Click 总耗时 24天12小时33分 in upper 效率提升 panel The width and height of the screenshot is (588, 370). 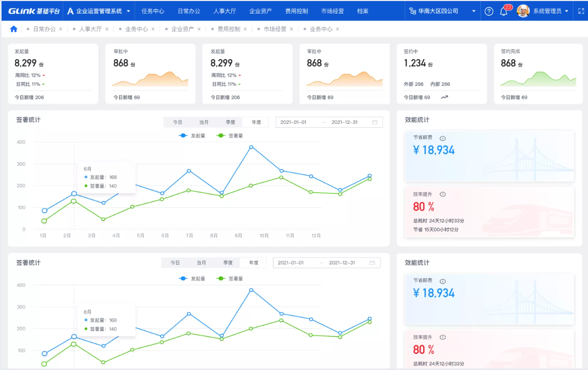pyautogui.click(x=439, y=221)
